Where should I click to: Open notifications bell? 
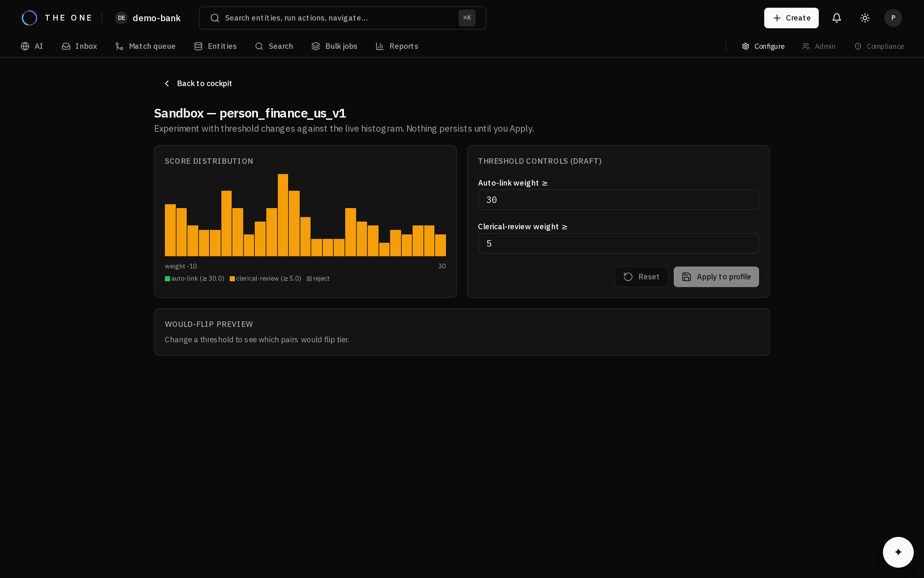coord(836,18)
